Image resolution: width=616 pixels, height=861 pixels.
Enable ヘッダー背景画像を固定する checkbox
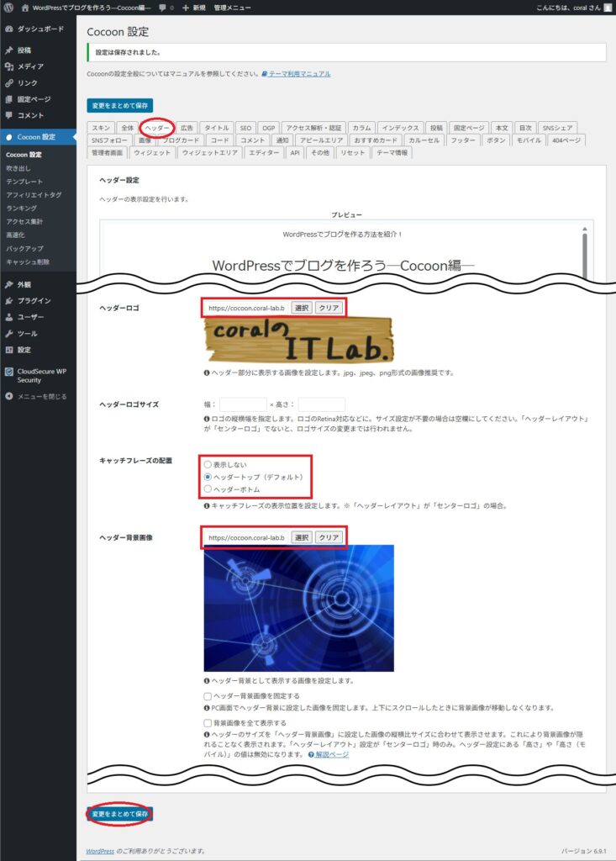point(208,695)
